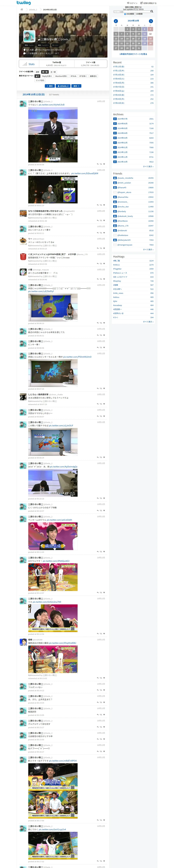This screenshot has width=174, height=868.
Task: Open the 2014年10月 calendar heading
Action: (133, 21)
